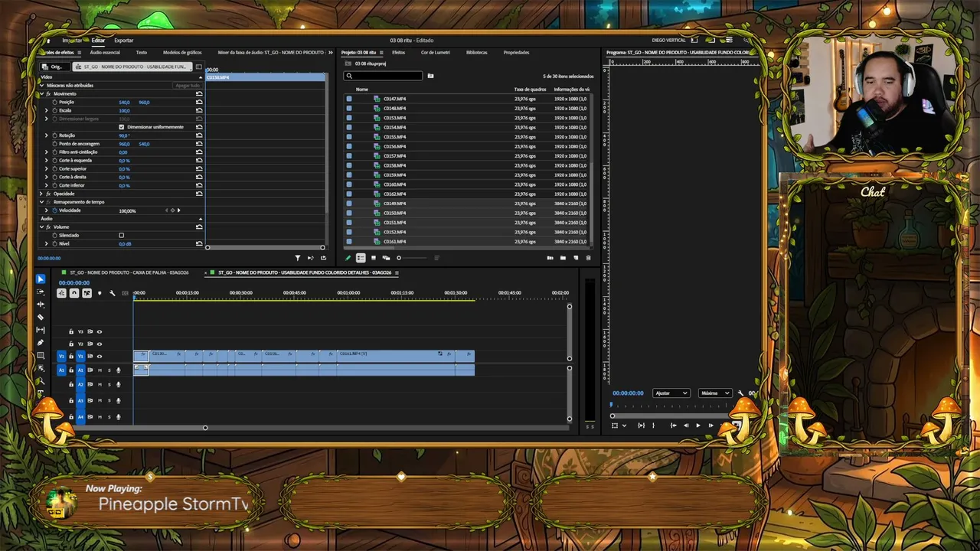Click the timeline wrench settings icon
The height and width of the screenshot is (551, 980).
pos(112,293)
